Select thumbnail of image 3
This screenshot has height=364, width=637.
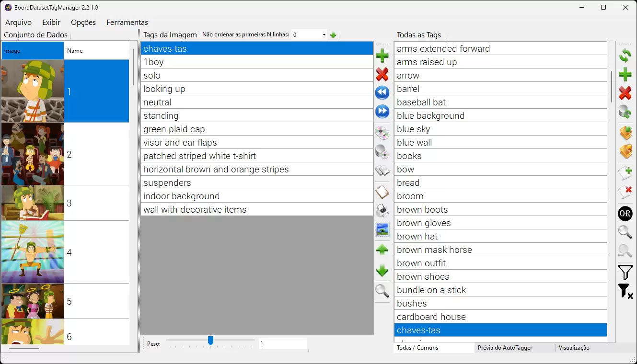click(x=33, y=203)
